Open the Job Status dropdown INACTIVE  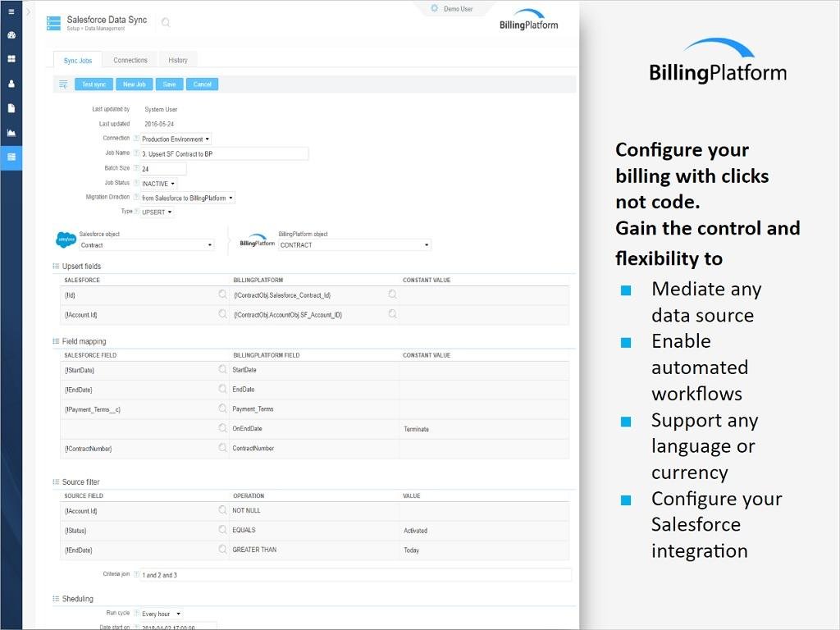click(x=158, y=184)
